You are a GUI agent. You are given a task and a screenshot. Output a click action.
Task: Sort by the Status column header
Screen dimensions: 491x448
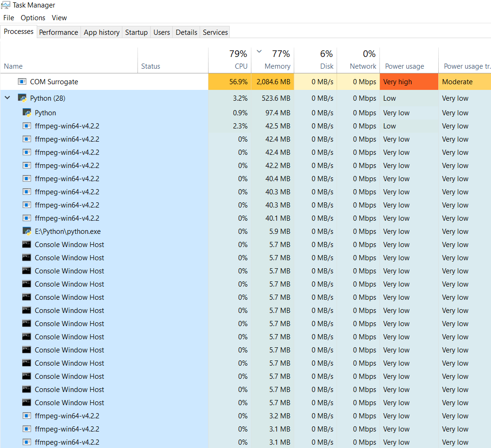point(173,60)
